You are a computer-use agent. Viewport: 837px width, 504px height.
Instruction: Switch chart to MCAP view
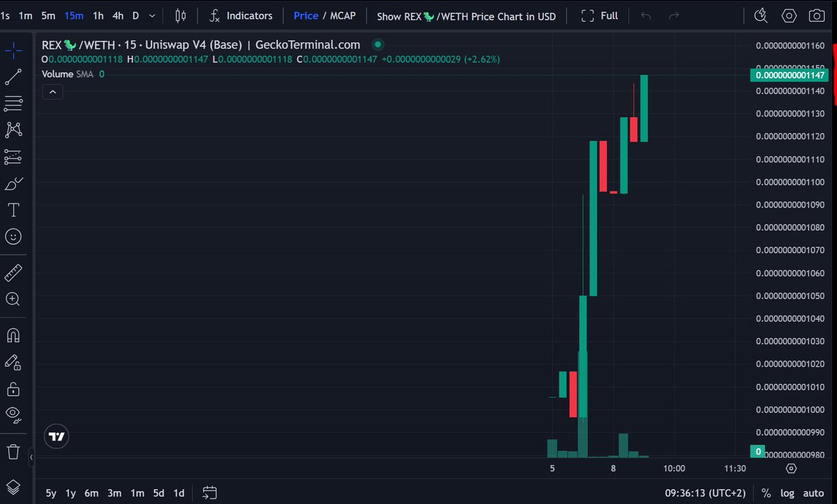coord(342,15)
